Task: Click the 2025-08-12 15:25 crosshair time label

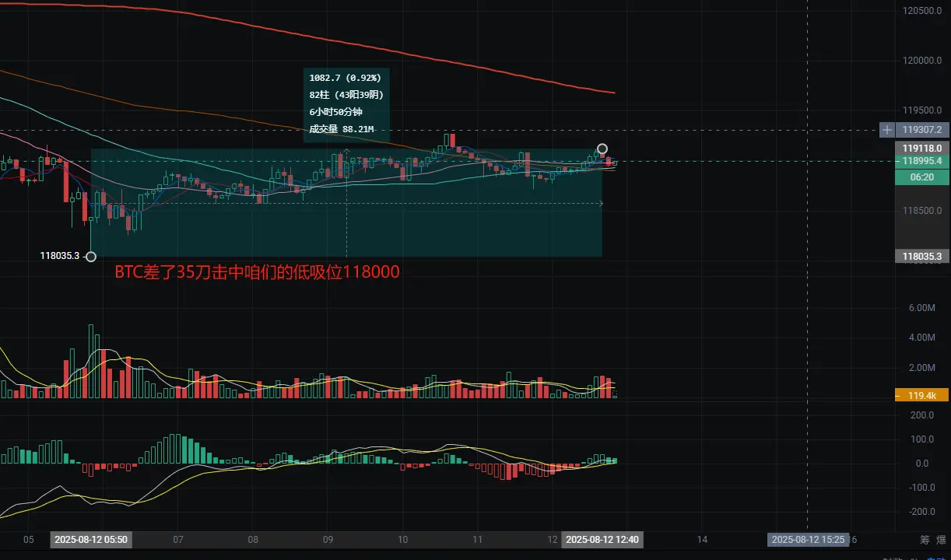Action: coord(808,539)
